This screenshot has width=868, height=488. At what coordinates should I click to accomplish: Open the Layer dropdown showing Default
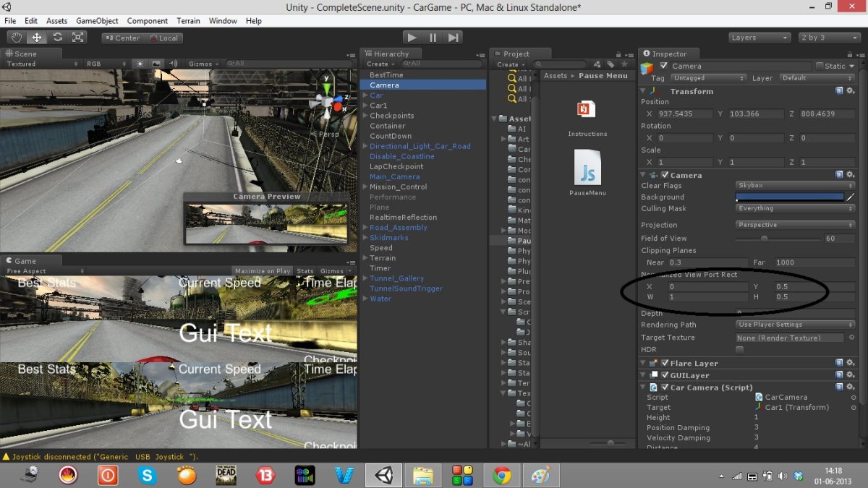(817, 77)
